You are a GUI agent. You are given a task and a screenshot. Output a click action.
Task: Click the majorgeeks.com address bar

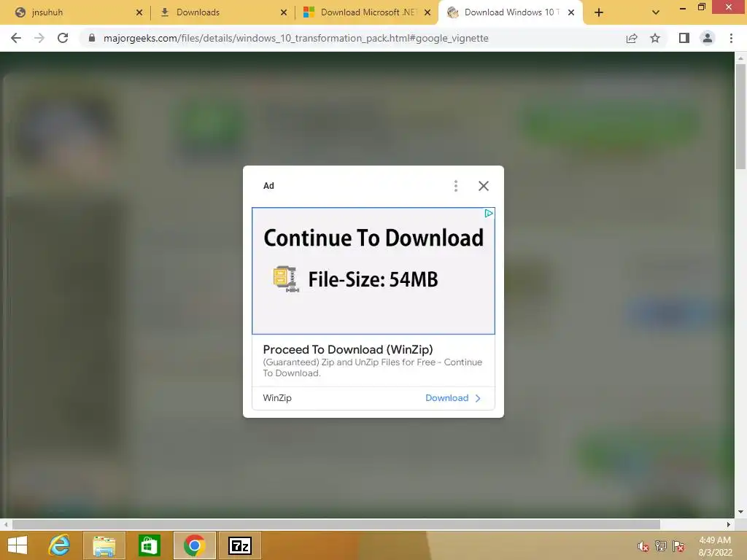point(295,38)
